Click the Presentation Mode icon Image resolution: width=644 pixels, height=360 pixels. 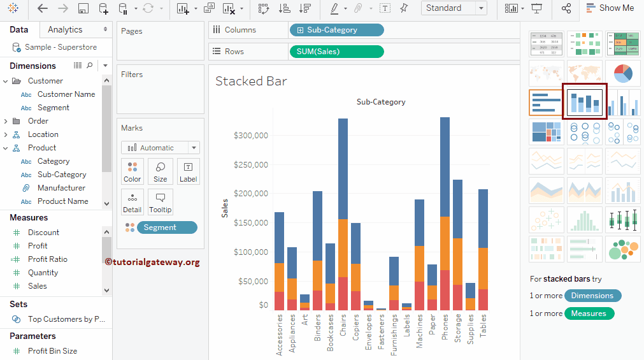tap(537, 8)
